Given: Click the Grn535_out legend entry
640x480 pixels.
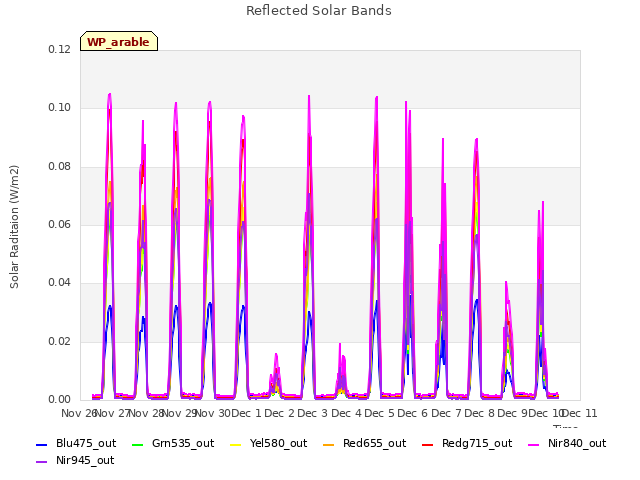Looking at the screenshot, I should point(173,443).
